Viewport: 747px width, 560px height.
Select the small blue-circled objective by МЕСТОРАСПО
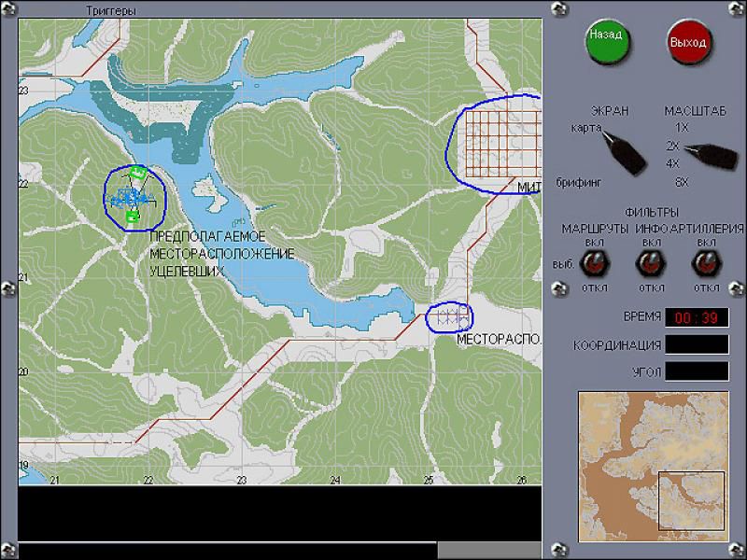click(x=449, y=317)
